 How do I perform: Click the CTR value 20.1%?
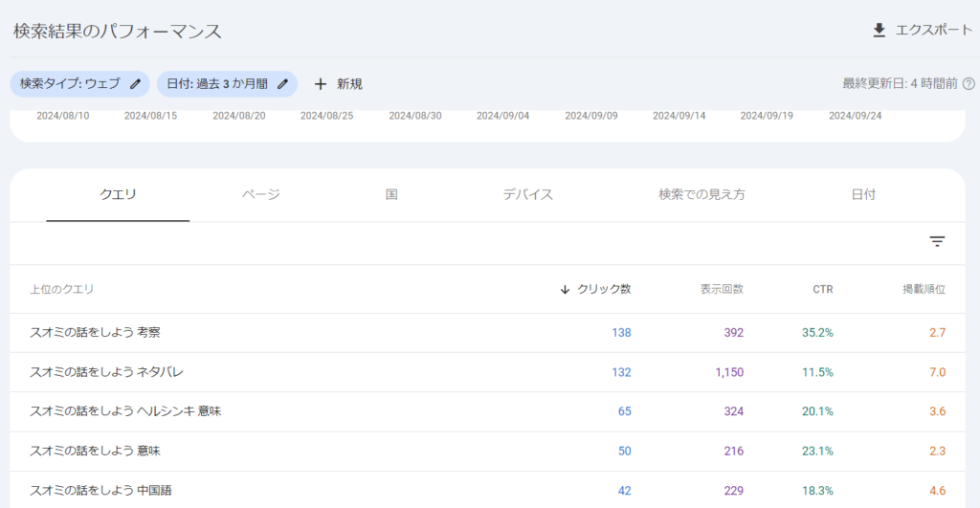click(817, 411)
